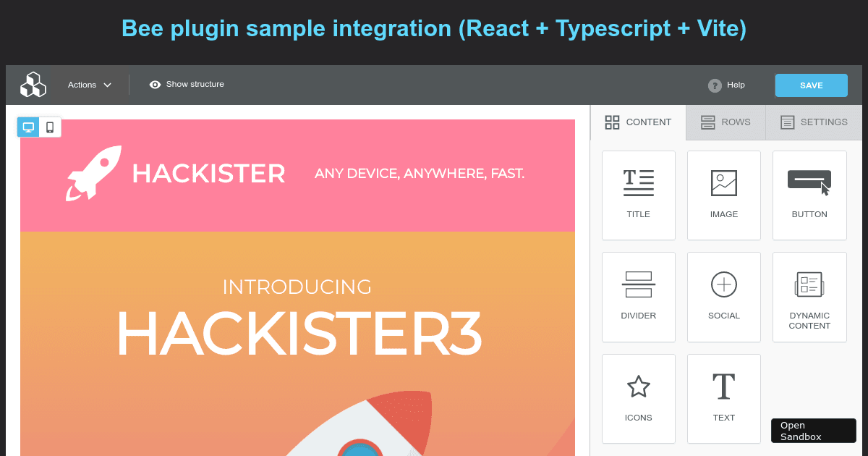Click the SAVE button

pyautogui.click(x=811, y=85)
